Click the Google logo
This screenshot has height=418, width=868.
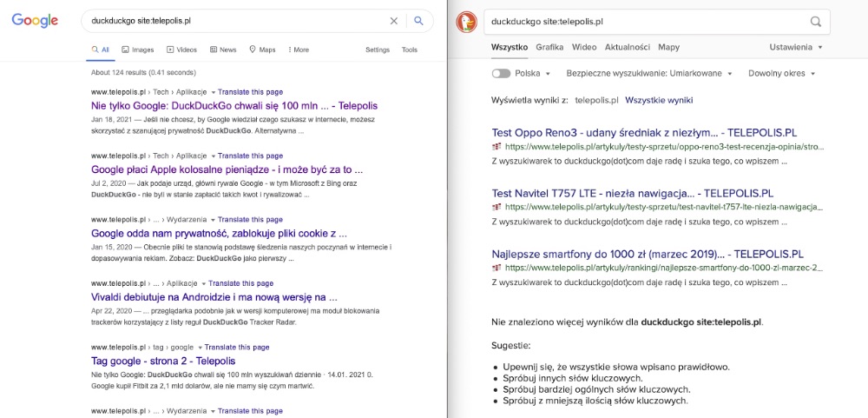pyautogui.click(x=35, y=21)
